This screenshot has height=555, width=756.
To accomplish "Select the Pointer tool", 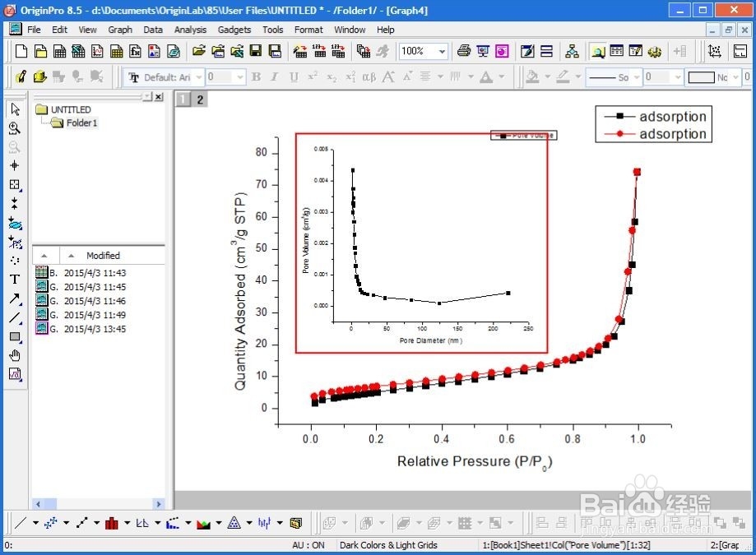I will click(x=15, y=109).
